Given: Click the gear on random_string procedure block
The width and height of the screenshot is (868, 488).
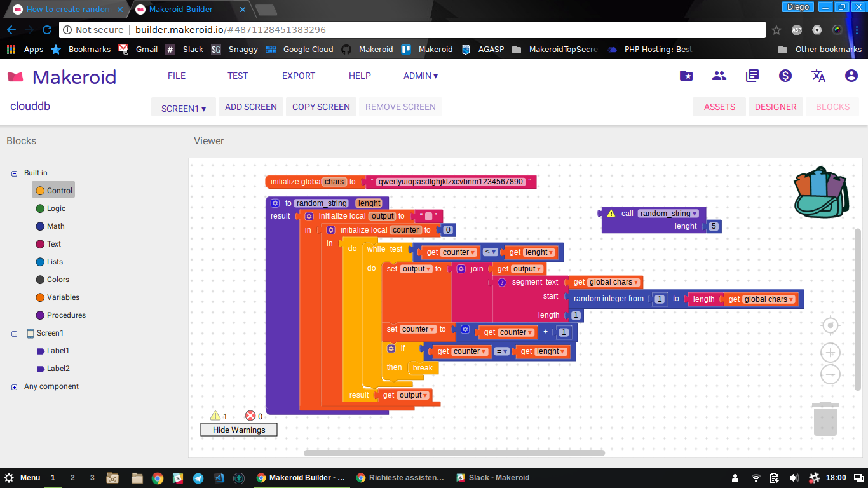Looking at the screenshot, I should point(275,203).
